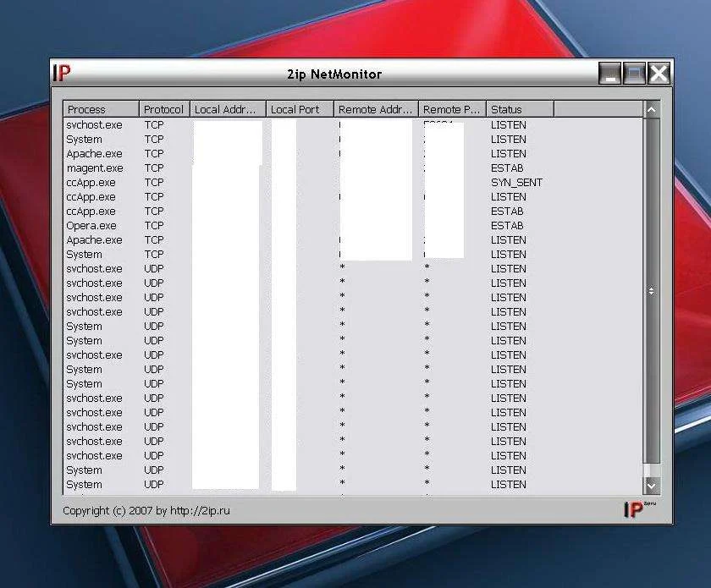Click the Local Addr... column header
Image resolution: width=711 pixels, height=588 pixels.
pos(228,109)
